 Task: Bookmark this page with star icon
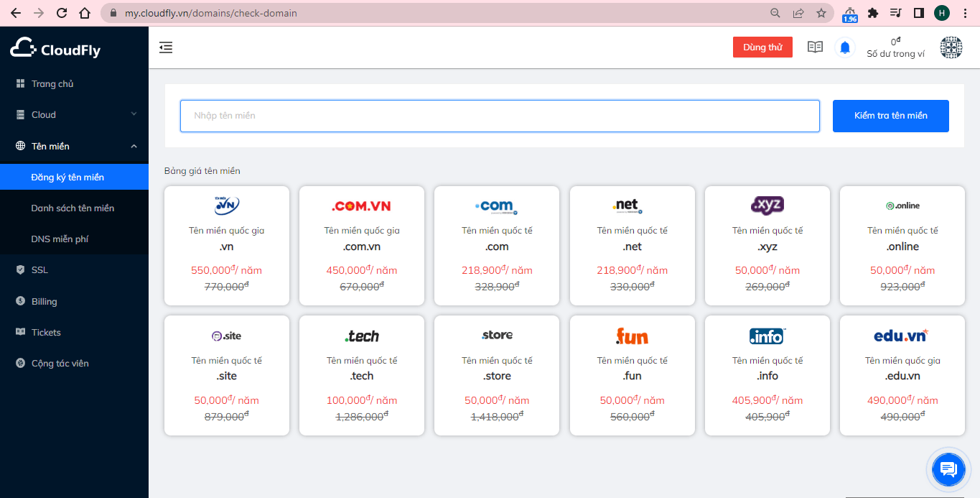[821, 13]
